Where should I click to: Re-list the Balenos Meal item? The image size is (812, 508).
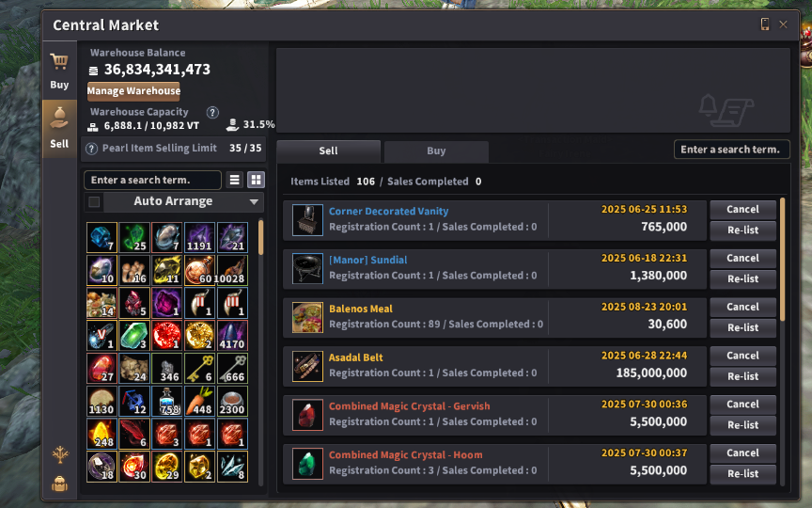point(742,327)
